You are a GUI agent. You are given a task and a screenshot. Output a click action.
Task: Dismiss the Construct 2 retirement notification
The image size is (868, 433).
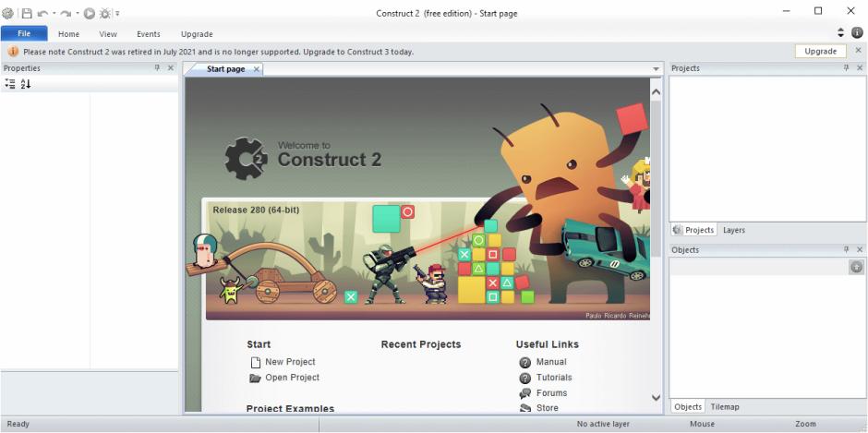(x=858, y=51)
